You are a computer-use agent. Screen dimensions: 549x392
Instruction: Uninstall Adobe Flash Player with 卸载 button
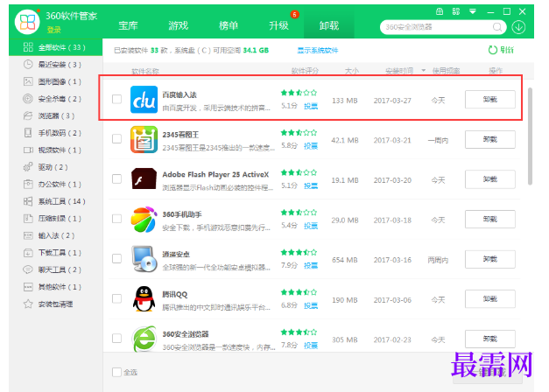pos(489,179)
